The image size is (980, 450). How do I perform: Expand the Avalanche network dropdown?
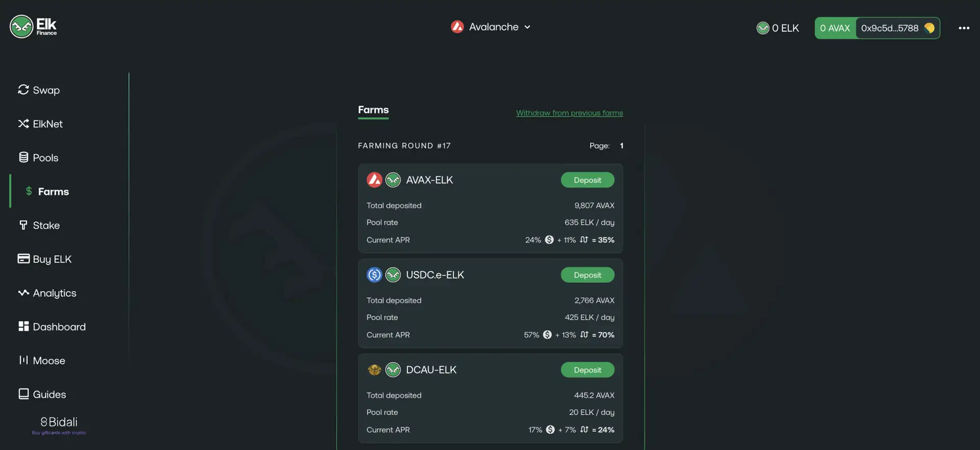491,27
